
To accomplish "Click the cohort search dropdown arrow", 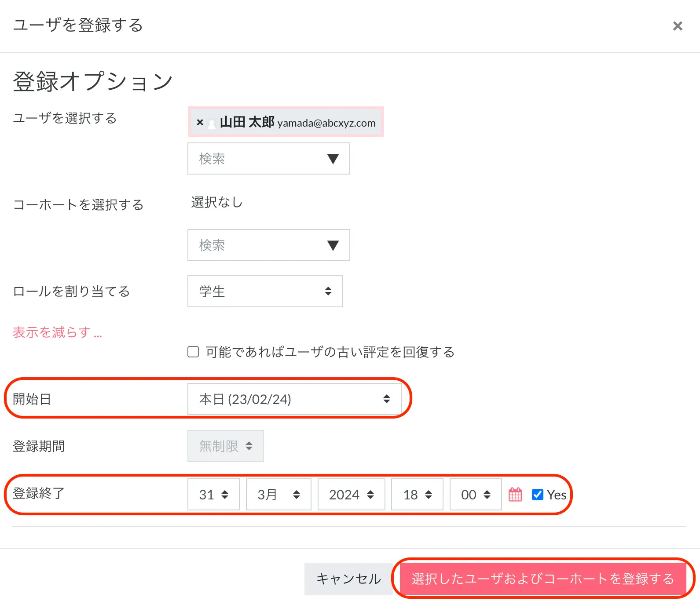I will tap(333, 245).
